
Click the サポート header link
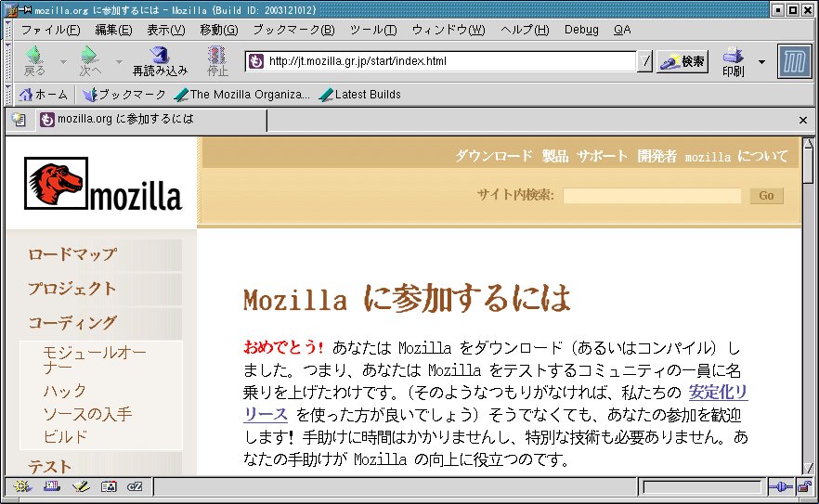[603, 156]
